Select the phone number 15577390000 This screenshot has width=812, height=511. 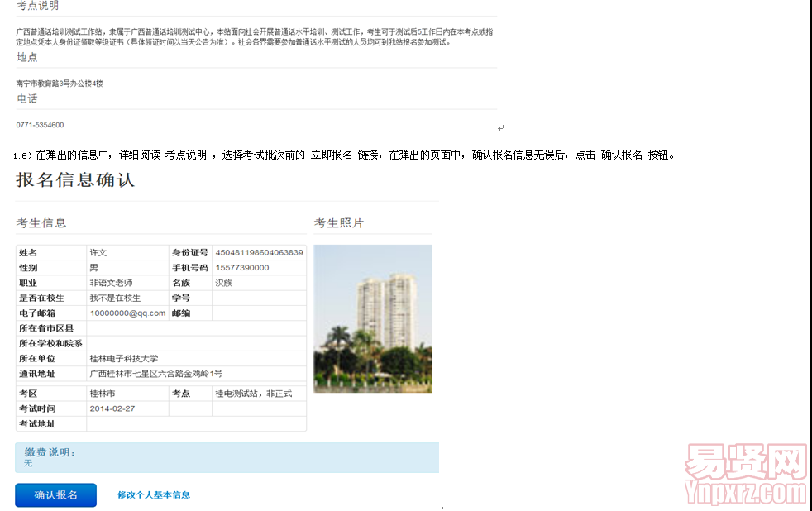(242, 268)
